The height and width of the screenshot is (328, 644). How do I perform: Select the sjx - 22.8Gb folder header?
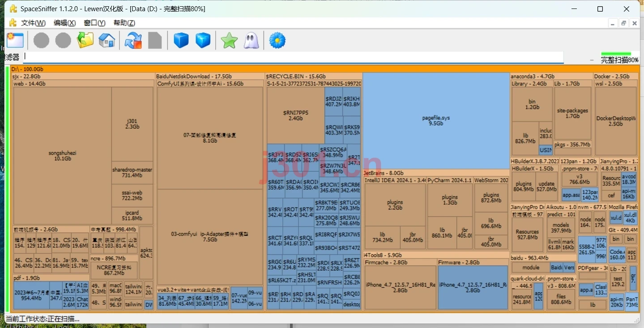pyautogui.click(x=83, y=76)
